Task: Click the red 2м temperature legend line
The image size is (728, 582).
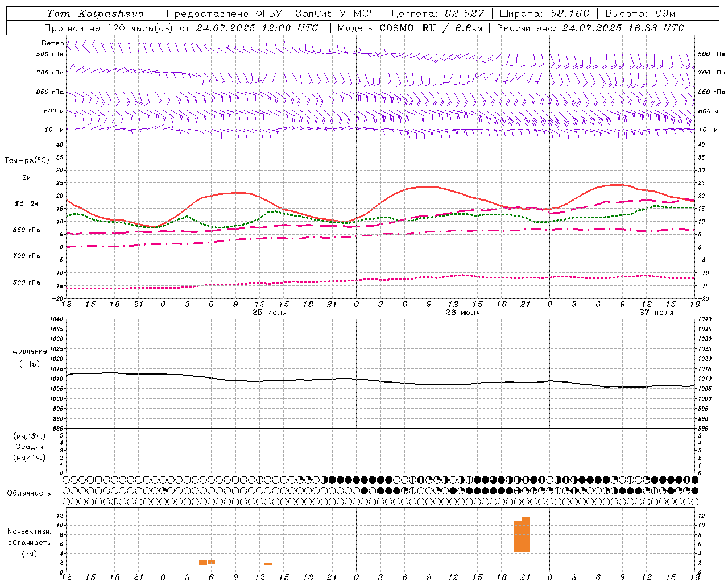Action: point(26,184)
